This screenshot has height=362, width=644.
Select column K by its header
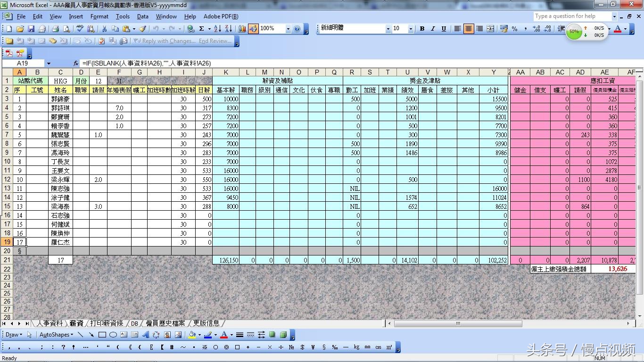click(226, 72)
